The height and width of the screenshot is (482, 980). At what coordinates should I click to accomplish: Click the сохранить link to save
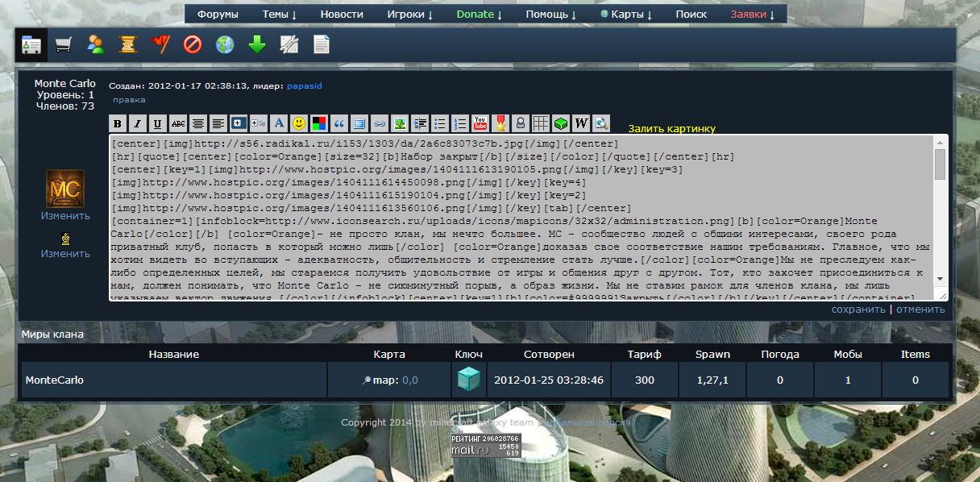857,310
